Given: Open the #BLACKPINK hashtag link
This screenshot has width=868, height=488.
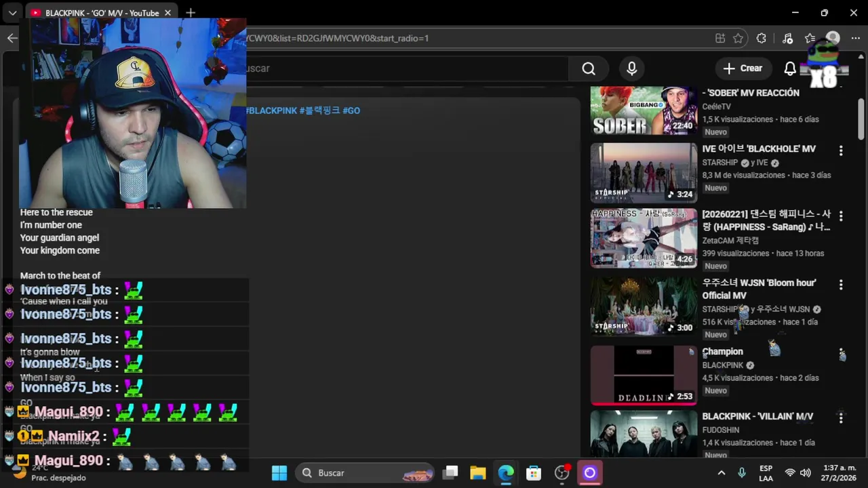Looking at the screenshot, I should [272, 110].
